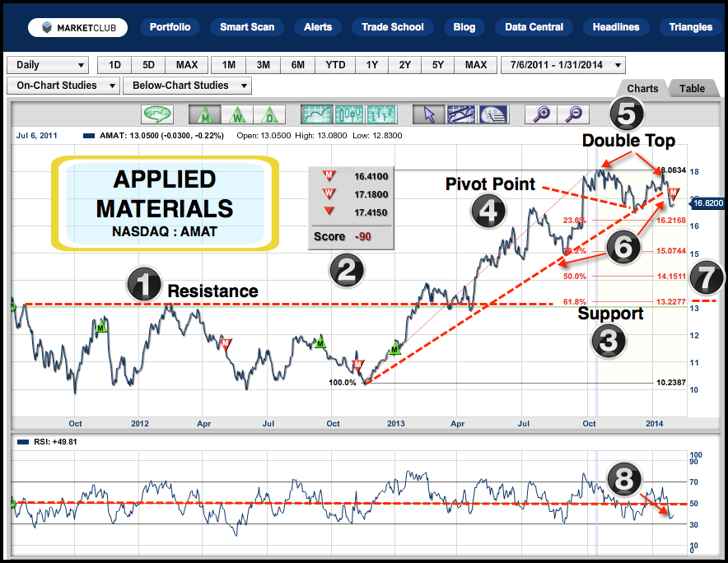
Task: Click the data list view icon
Action: point(493,114)
